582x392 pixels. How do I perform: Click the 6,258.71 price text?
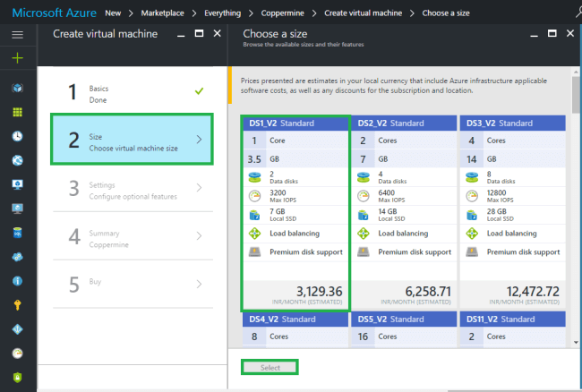click(x=428, y=292)
